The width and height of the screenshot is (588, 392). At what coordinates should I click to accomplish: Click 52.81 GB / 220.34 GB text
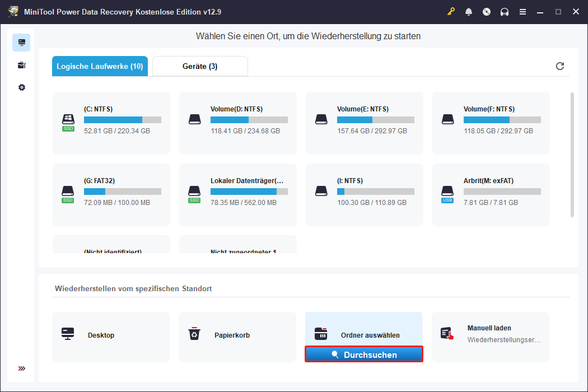pyautogui.click(x=117, y=131)
